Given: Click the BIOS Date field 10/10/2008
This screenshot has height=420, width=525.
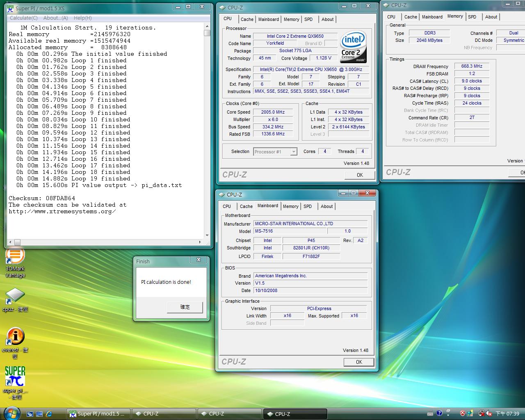Looking at the screenshot, I should pos(310,290).
